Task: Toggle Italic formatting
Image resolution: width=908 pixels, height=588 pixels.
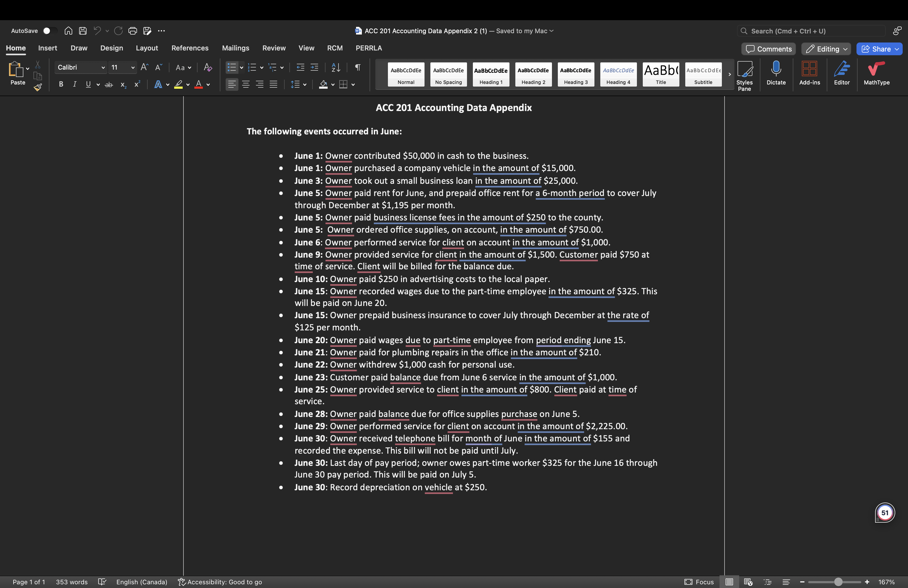Action: (74, 84)
